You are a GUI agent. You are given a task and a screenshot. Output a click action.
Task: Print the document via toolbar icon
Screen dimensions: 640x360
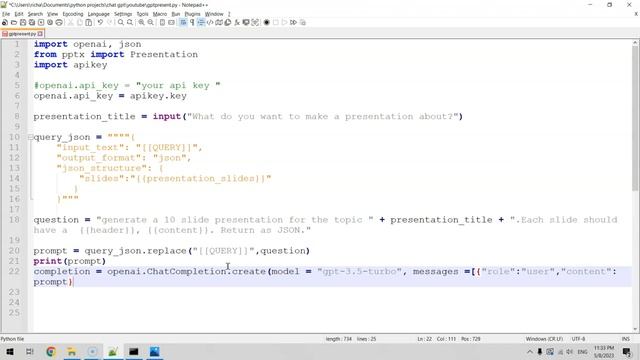click(x=59, y=22)
